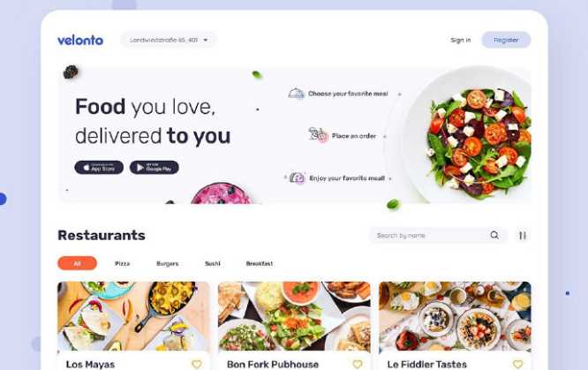588x370 pixels.
Task: Click the Choose your favorite meal icon
Action: tap(297, 94)
